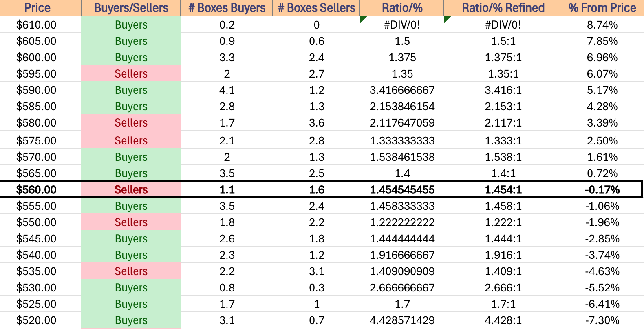
Task: Click the #DIV/0! cell under Ratio/%
Action: pyautogui.click(x=402, y=25)
